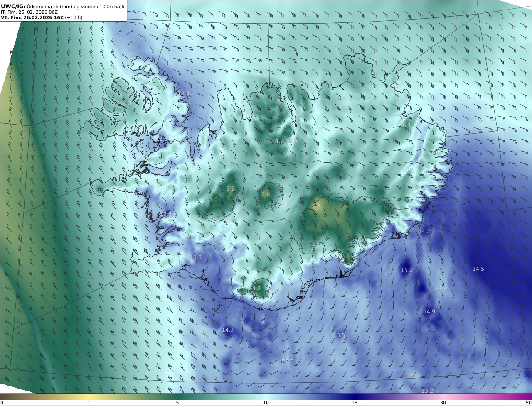
Task: Select the 14.9 value label
Action: click(429, 311)
